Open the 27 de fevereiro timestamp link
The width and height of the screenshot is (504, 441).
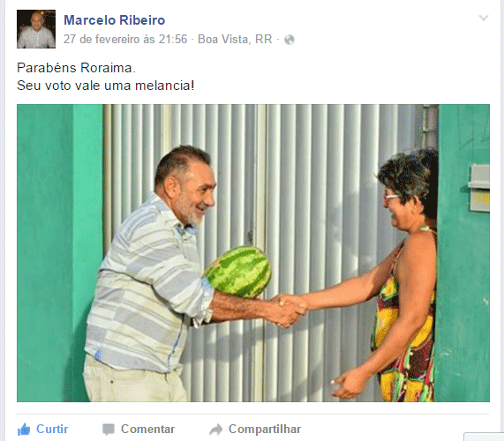click(125, 39)
